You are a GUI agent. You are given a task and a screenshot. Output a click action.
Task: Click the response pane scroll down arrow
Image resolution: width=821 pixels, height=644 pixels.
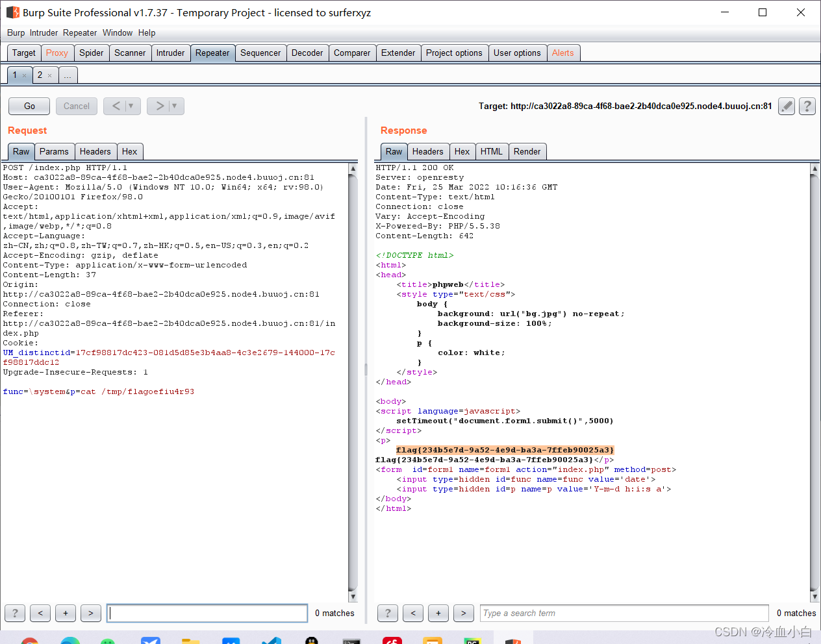pyautogui.click(x=815, y=597)
